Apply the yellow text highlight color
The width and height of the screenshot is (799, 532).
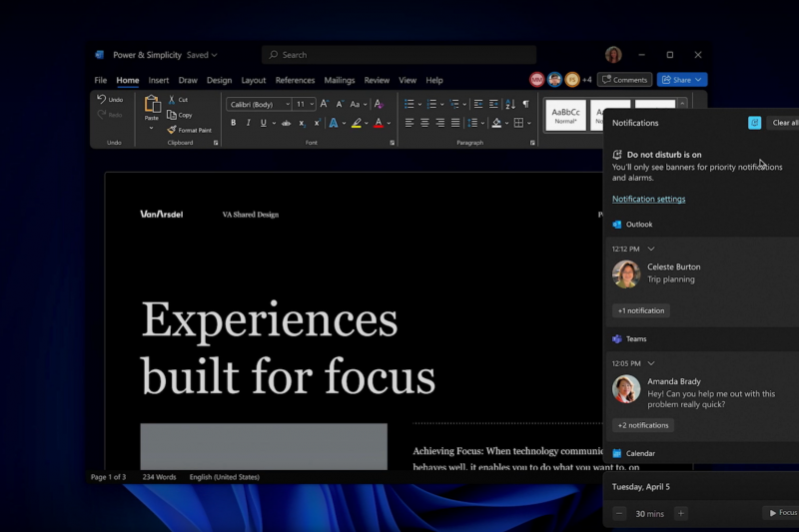pos(357,123)
